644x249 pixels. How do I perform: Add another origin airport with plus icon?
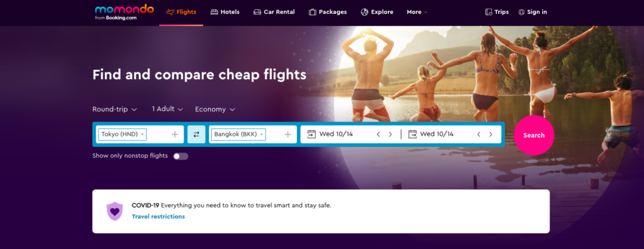point(175,135)
